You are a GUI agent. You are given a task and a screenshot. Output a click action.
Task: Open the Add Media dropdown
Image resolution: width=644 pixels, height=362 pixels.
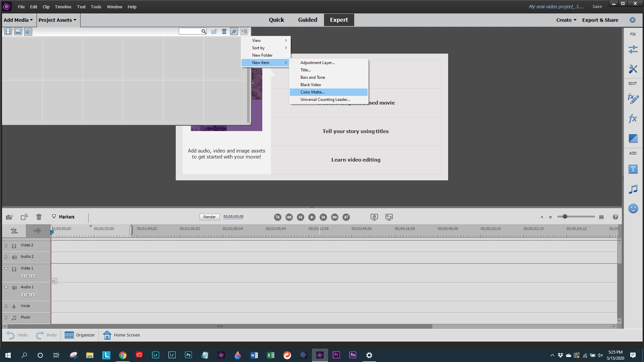tap(18, 20)
